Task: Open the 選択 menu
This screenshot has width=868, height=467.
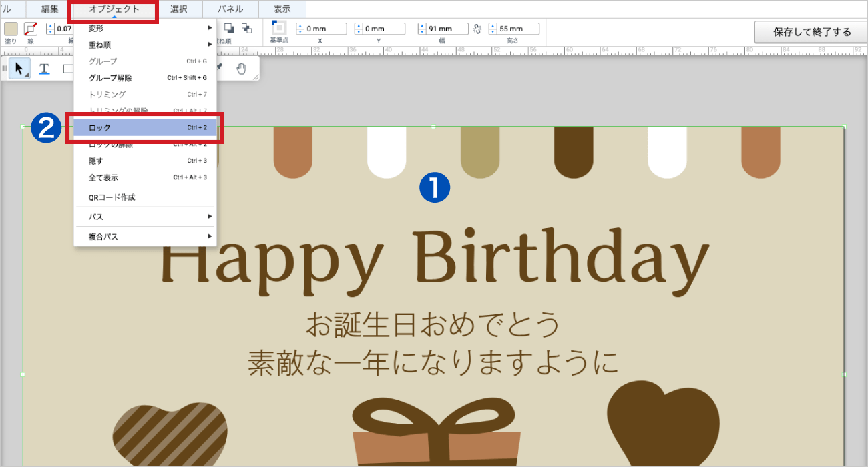Action: point(179,9)
